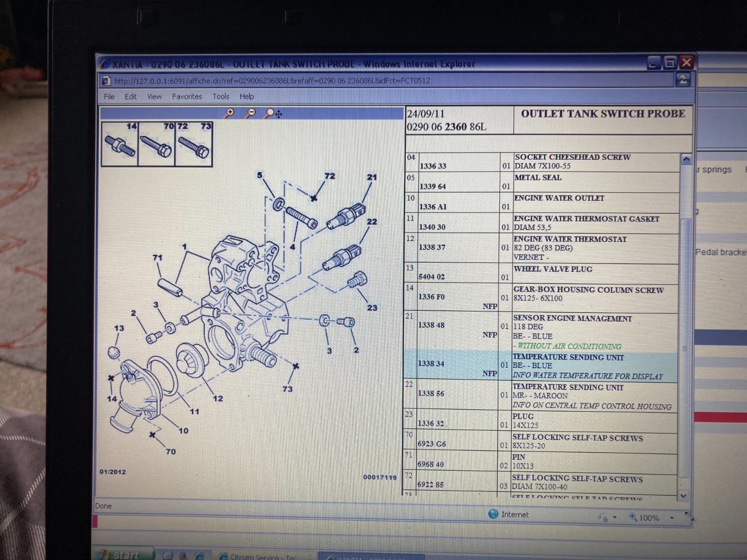The image size is (747, 560).
Task: Click the WHEEL VALVE PLUG description
Action: coord(553,269)
